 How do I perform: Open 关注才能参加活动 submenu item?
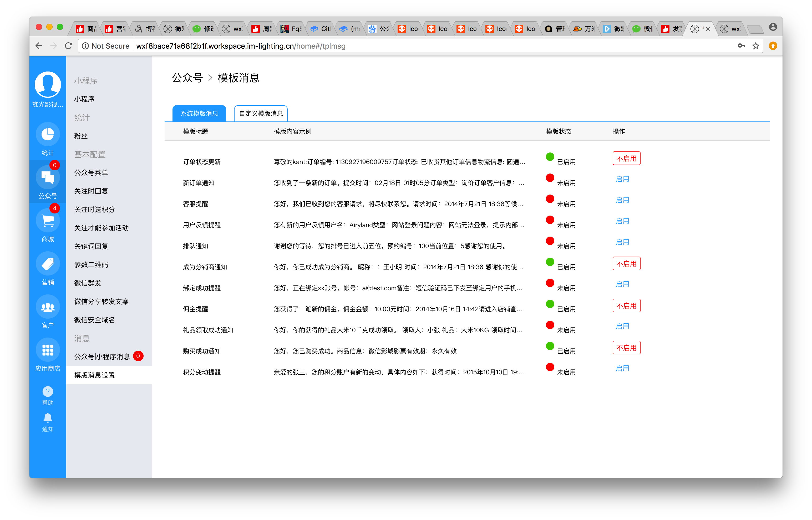click(x=109, y=228)
